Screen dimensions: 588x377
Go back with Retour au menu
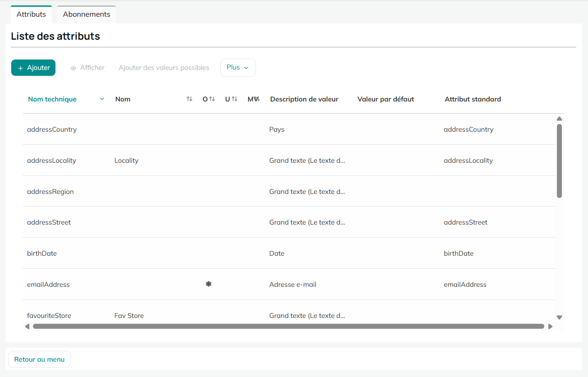[39, 359]
